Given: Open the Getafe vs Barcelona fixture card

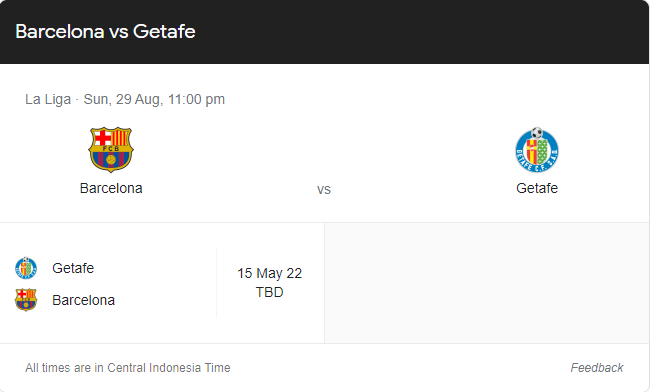Looking at the screenshot, I should pyautogui.click(x=162, y=283).
